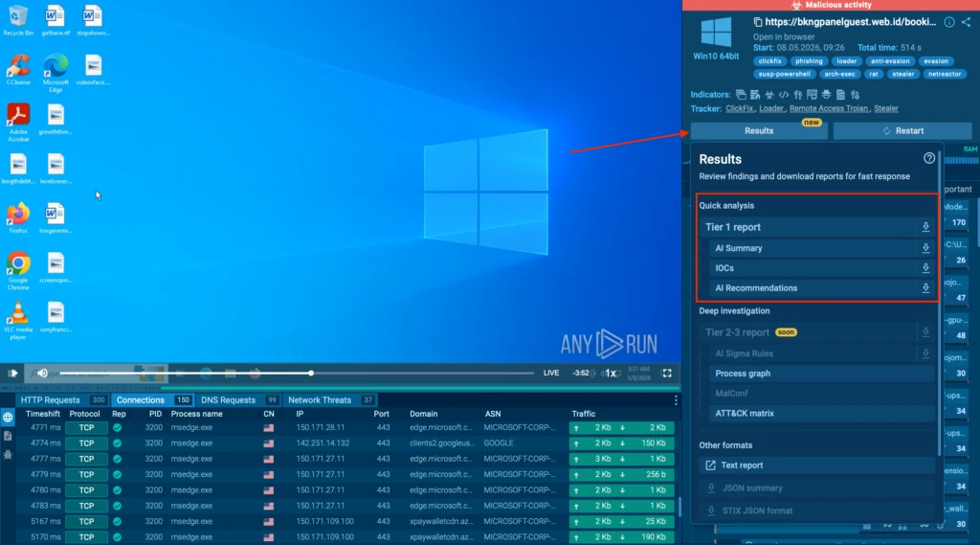Click Open in browser link
This screenshot has width=980, height=545.
[x=784, y=37]
